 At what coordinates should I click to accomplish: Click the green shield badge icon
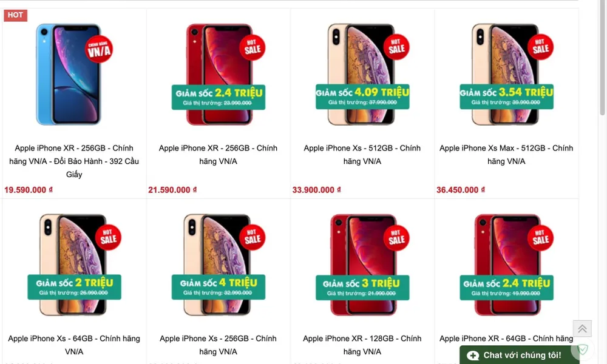tap(582, 349)
